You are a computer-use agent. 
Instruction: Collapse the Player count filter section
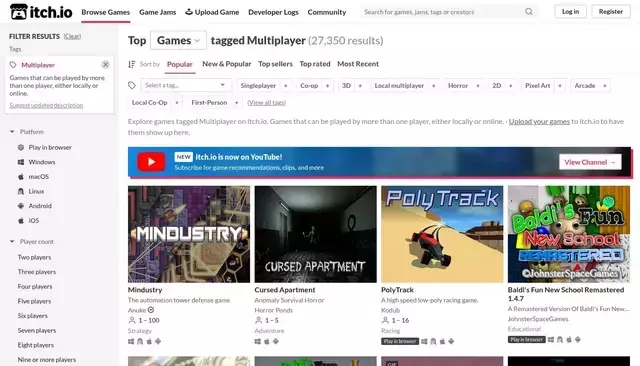(32, 242)
